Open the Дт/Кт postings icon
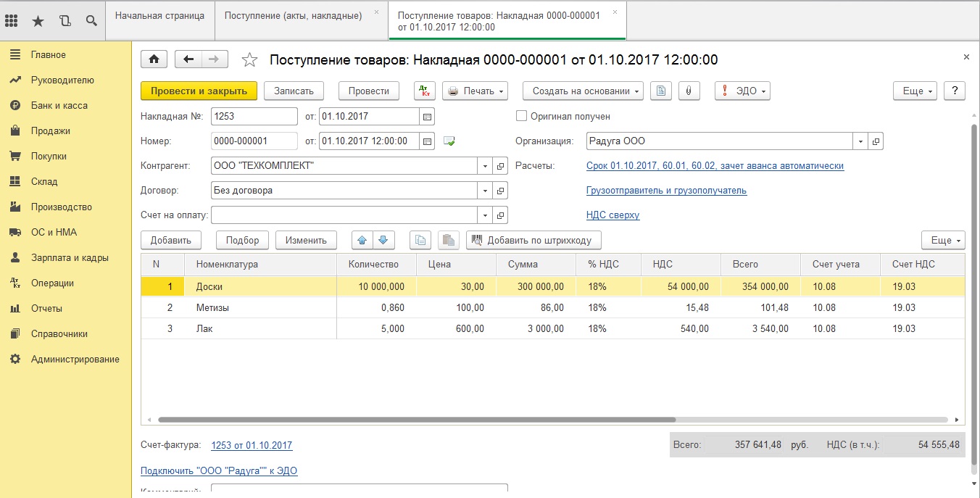The width and height of the screenshot is (980, 498). [x=425, y=91]
